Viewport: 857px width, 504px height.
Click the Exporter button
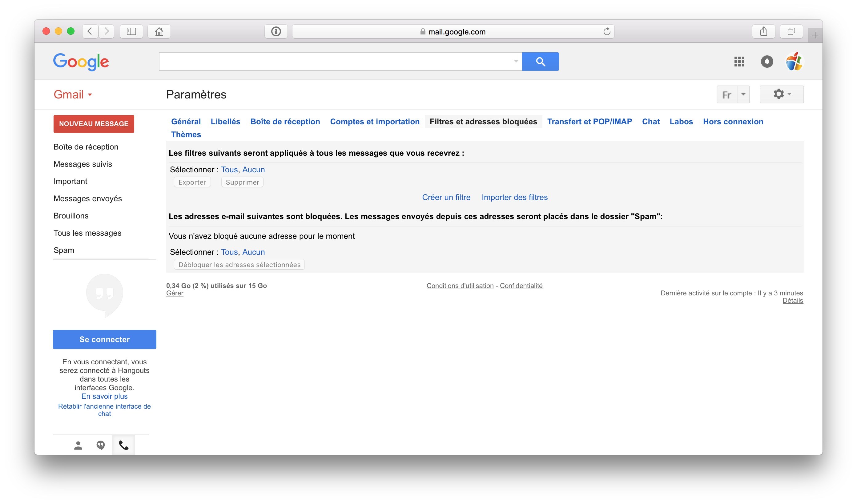click(x=192, y=182)
